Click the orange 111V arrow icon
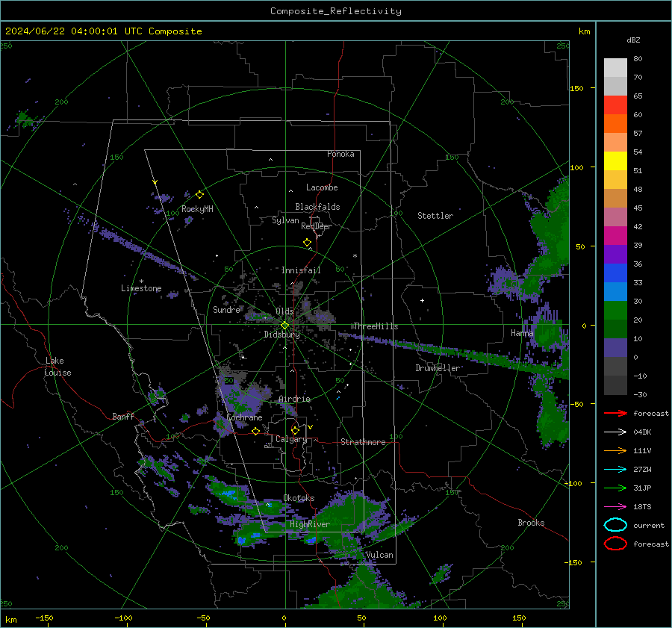The width and height of the screenshot is (672, 628). pos(615,450)
